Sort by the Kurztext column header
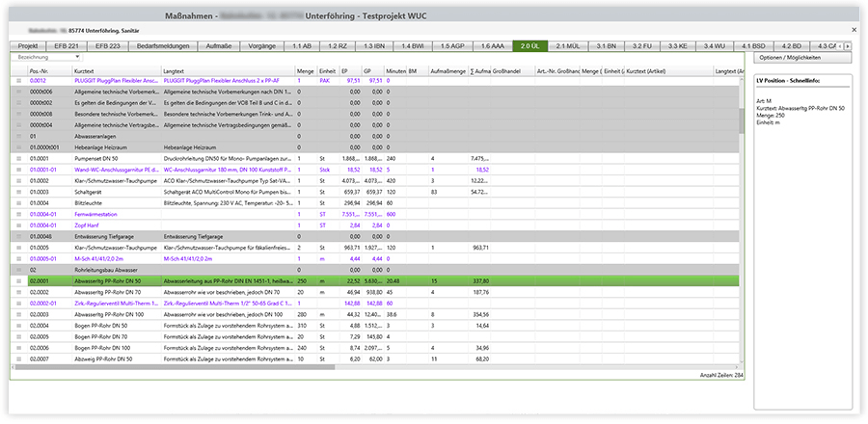This screenshot has width=868, height=424. click(116, 71)
